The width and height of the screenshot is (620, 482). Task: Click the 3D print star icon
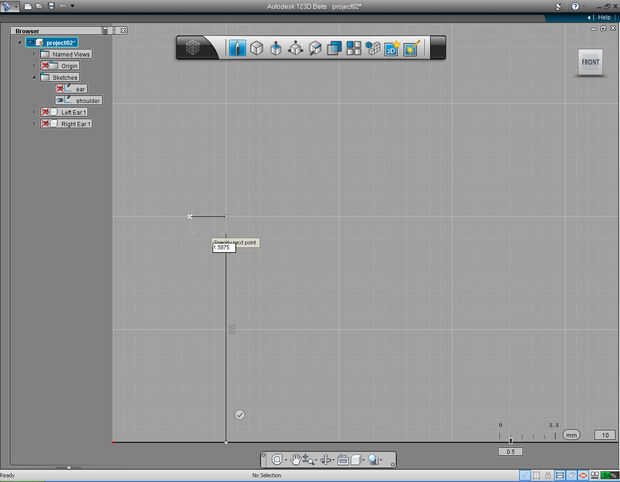[x=392, y=48]
